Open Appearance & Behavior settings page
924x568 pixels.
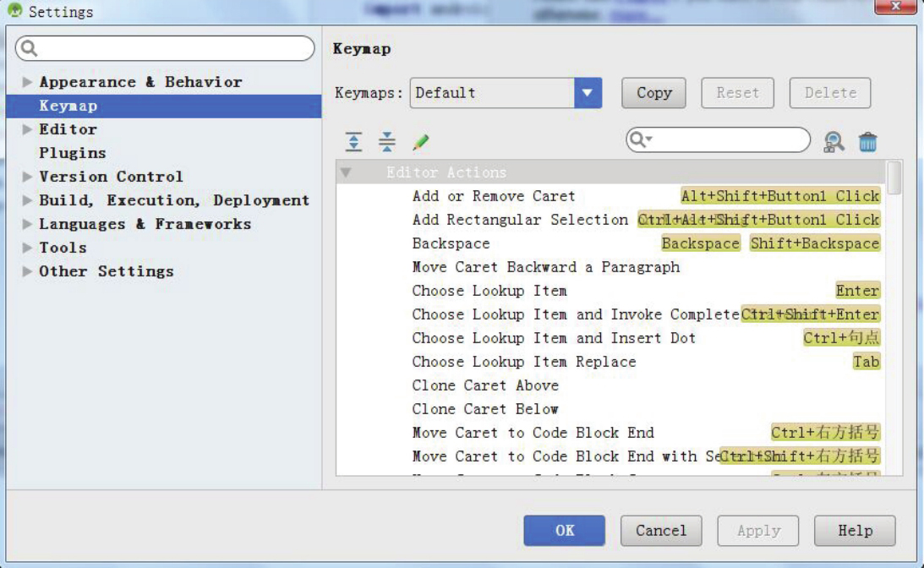point(140,81)
